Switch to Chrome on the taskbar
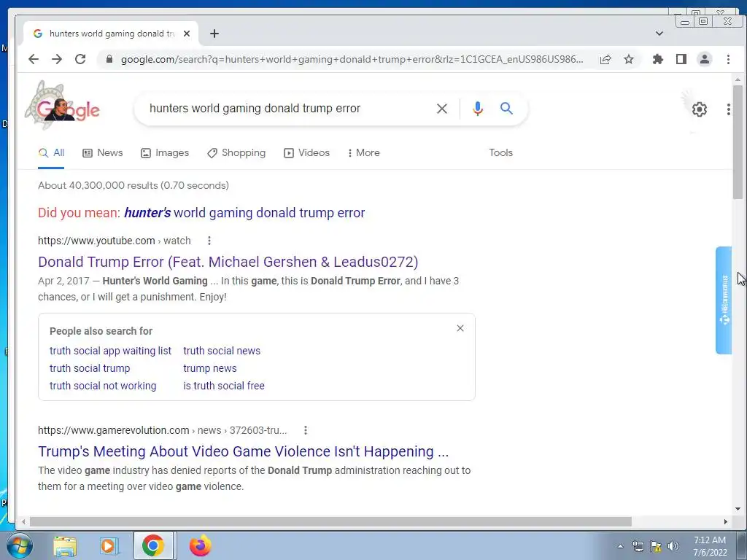Screen dimensions: 747x560 click(x=153, y=545)
